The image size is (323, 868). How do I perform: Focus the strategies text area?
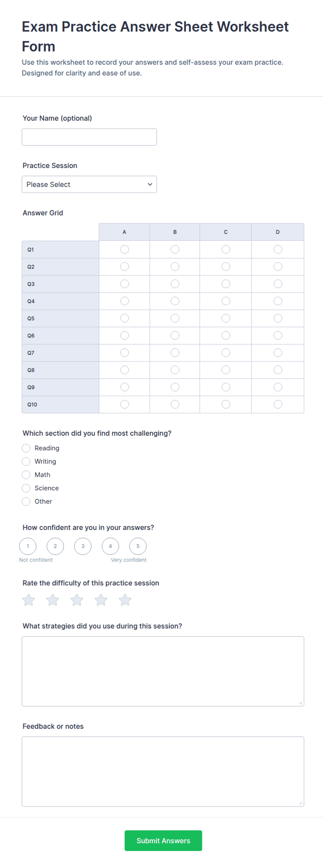pos(163,671)
